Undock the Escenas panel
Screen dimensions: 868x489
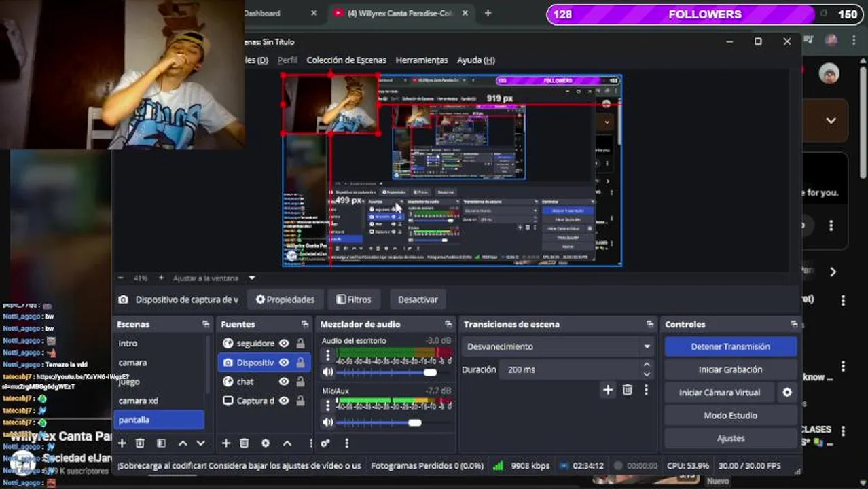point(206,325)
